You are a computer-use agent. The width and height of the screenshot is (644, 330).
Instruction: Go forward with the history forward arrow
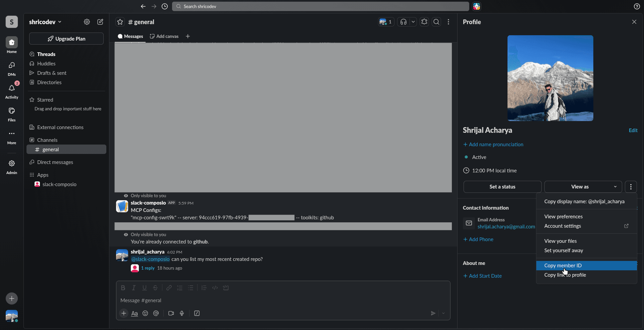(154, 6)
